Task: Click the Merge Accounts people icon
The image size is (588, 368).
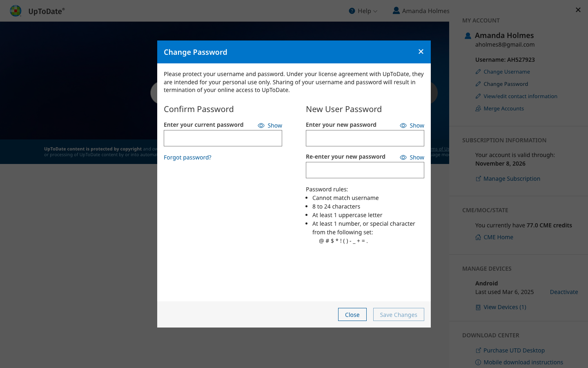Action: [478, 108]
